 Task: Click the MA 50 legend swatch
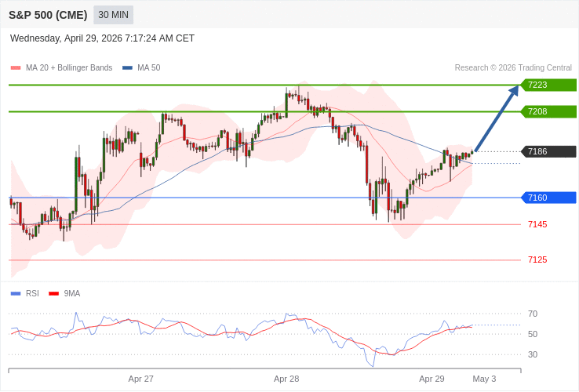[127, 68]
